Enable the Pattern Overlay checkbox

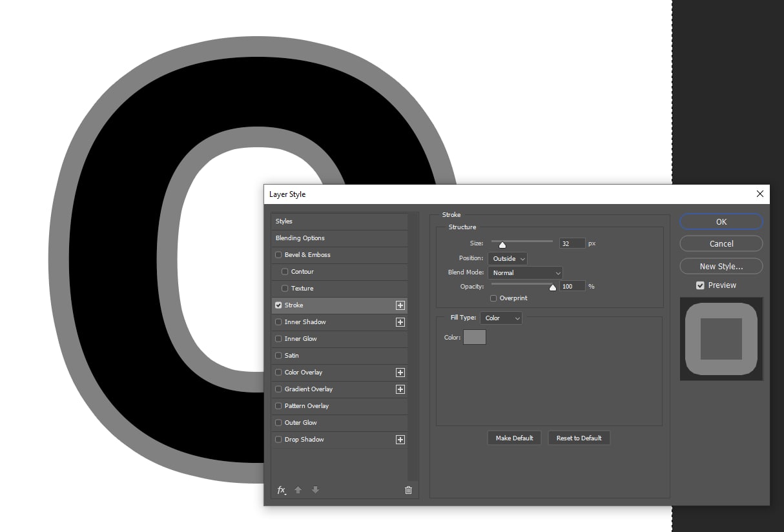click(x=278, y=406)
